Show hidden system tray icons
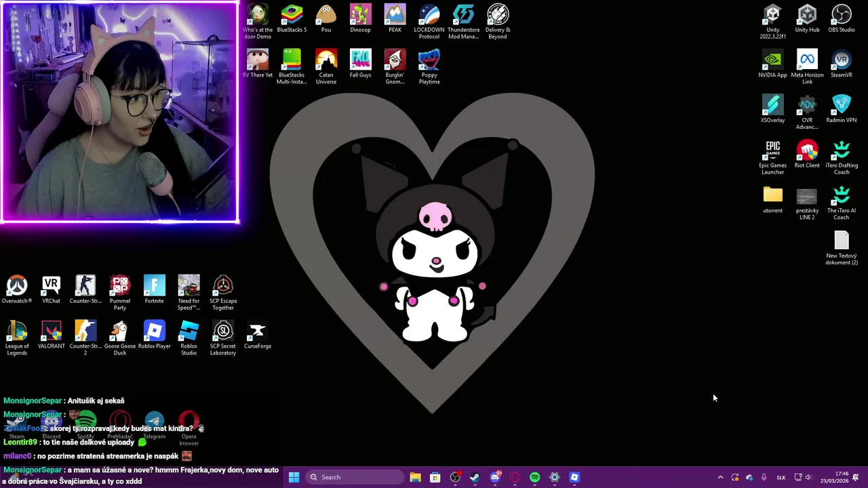The width and height of the screenshot is (868, 488). click(x=720, y=477)
